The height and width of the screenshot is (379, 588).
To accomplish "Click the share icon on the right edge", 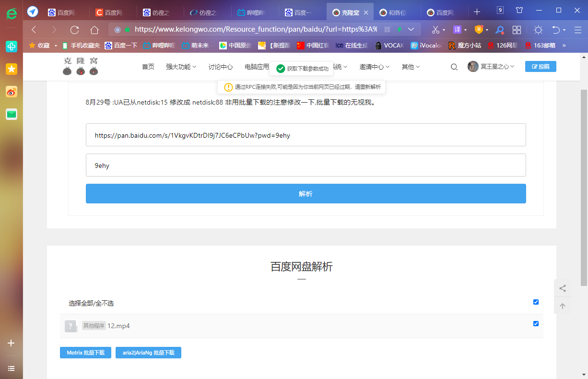I will 563,288.
